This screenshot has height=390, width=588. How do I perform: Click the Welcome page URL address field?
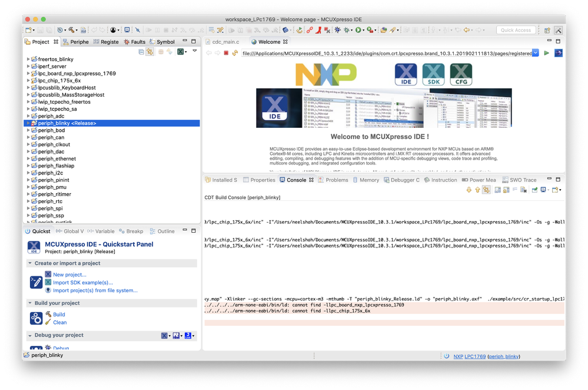point(386,53)
